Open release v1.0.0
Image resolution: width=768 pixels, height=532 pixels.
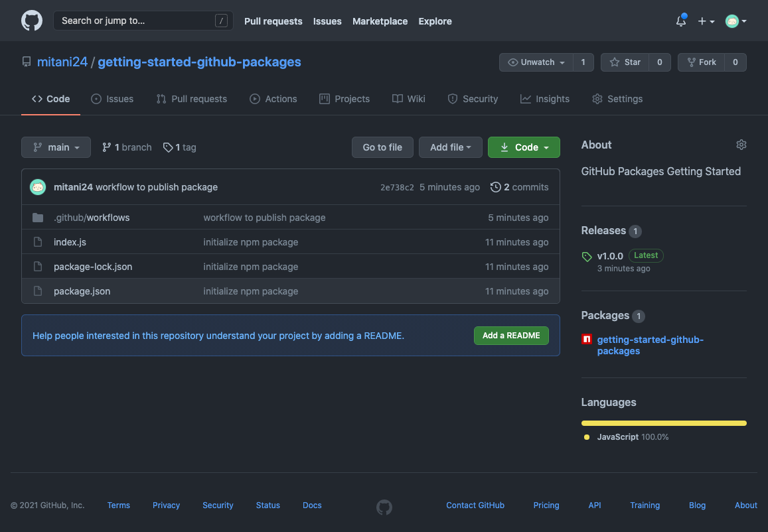coord(610,256)
